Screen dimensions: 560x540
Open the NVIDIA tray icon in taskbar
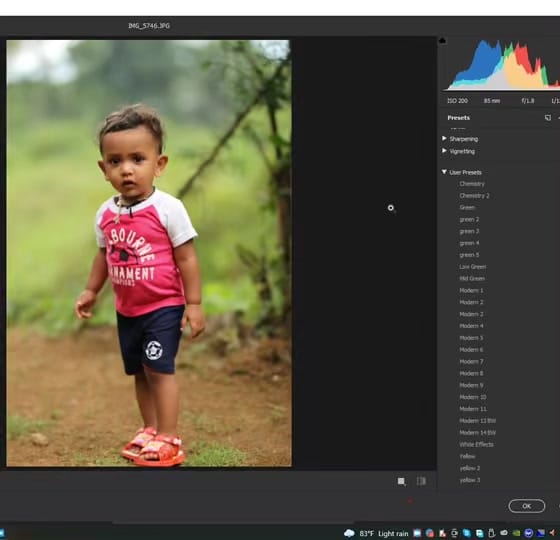click(516, 534)
